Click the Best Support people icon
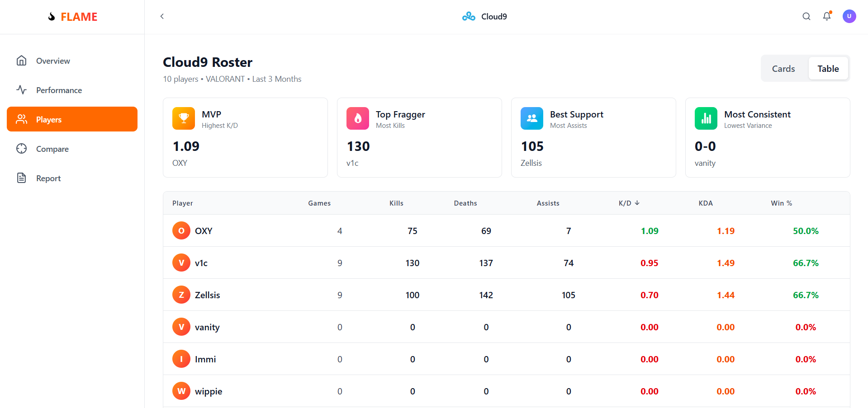Screen dimensions: 868x408 tap(532, 118)
